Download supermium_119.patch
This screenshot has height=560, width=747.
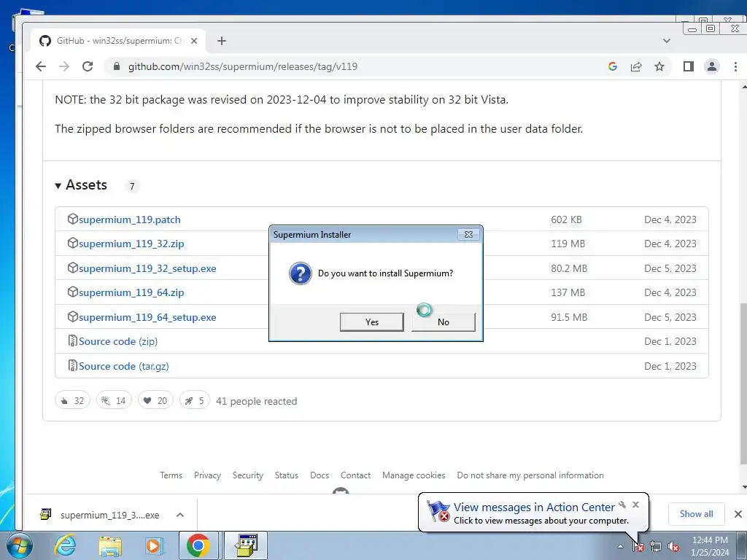tap(130, 219)
